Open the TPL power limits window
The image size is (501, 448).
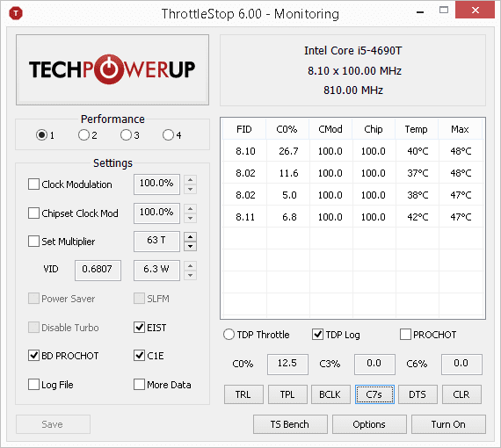coord(287,394)
